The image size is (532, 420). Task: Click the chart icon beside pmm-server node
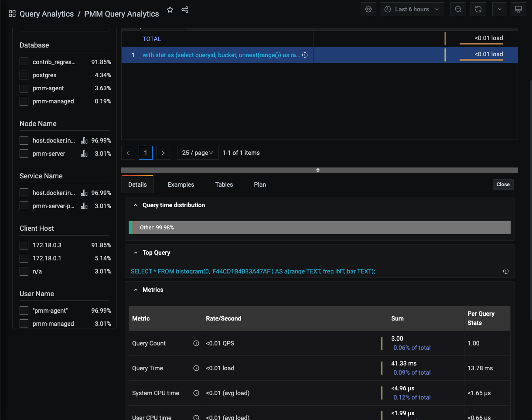point(84,154)
